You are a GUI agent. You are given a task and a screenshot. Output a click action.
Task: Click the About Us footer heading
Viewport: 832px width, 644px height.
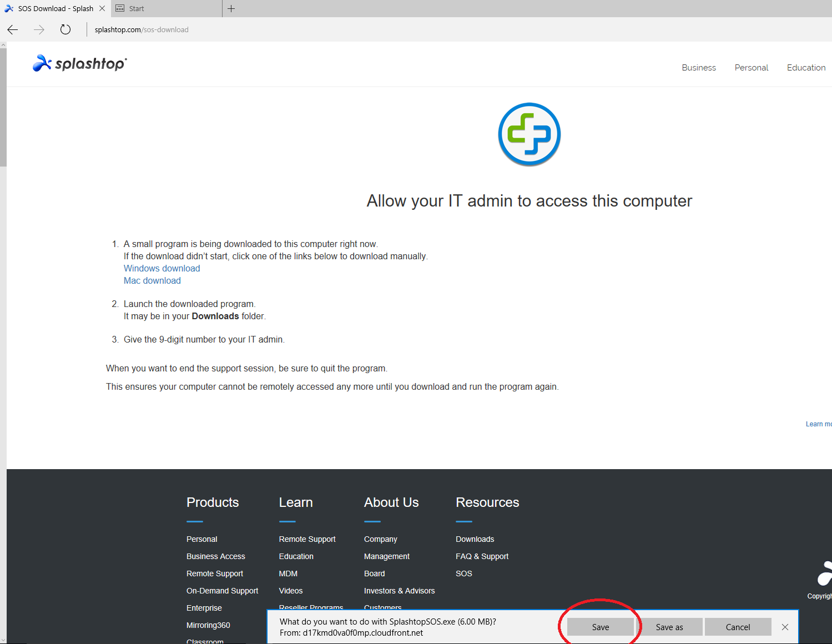coord(391,502)
